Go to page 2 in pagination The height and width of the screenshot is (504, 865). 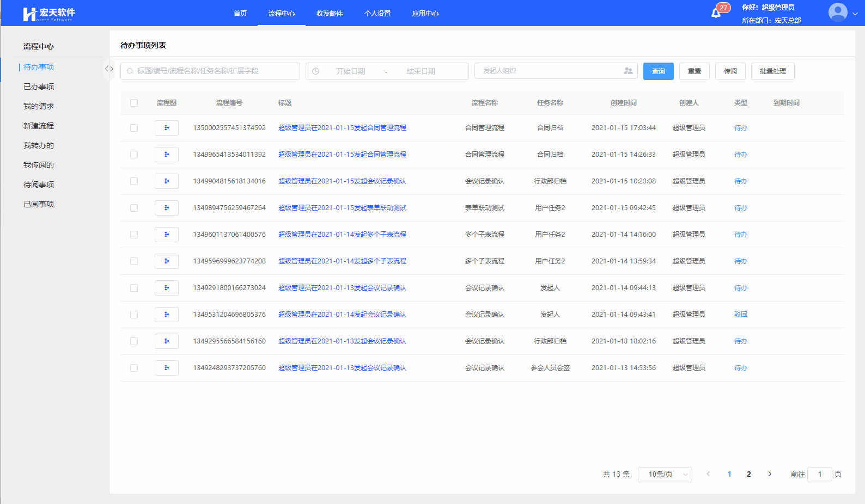click(749, 474)
